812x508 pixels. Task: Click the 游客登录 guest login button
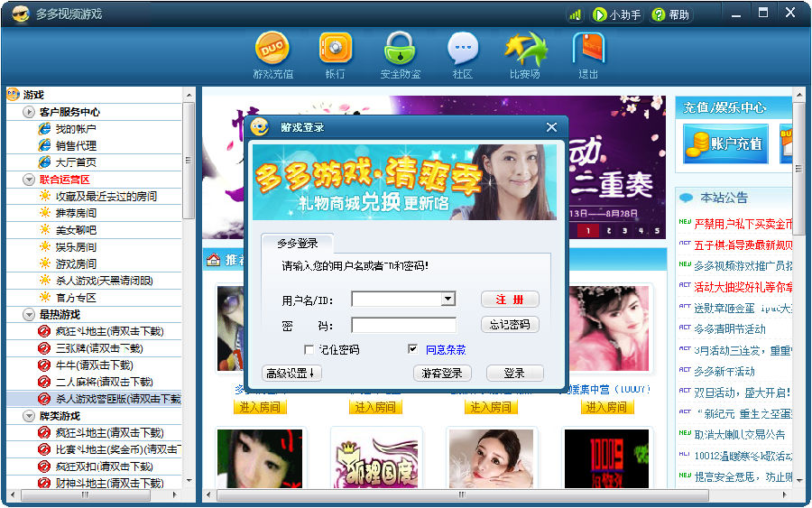point(442,373)
